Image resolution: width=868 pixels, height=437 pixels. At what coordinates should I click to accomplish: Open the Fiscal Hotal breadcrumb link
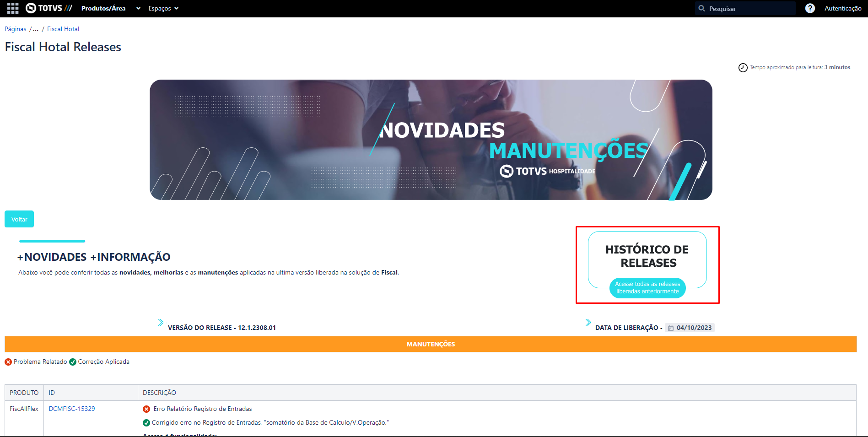[63, 29]
